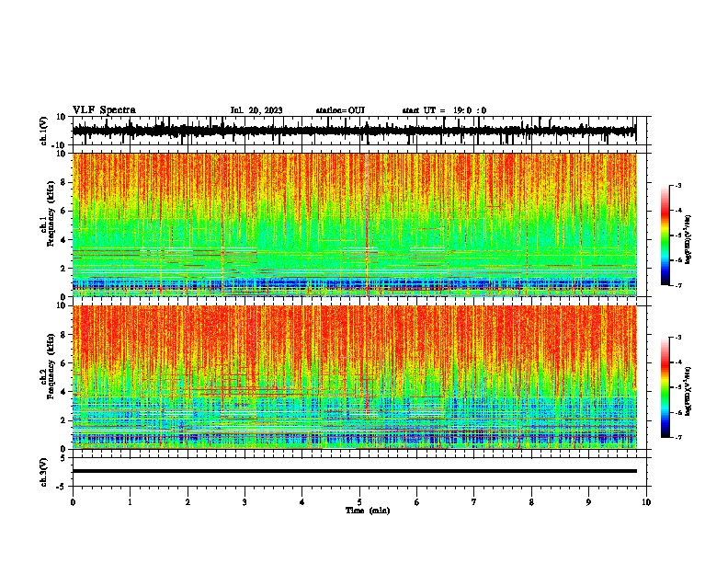The height and width of the screenshot is (563, 728).
Task: Click the ch.3(V) flat signal line
Action: tap(354, 471)
